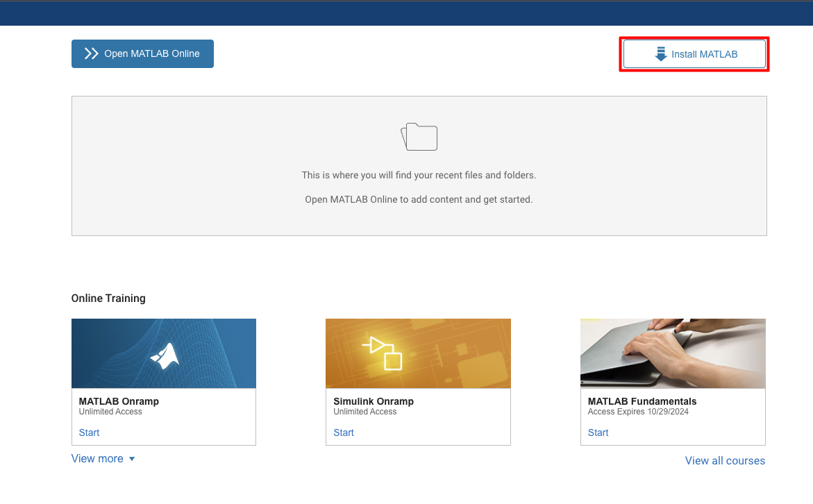
Task: Click the Open MATLAB Online button
Action: tap(142, 54)
